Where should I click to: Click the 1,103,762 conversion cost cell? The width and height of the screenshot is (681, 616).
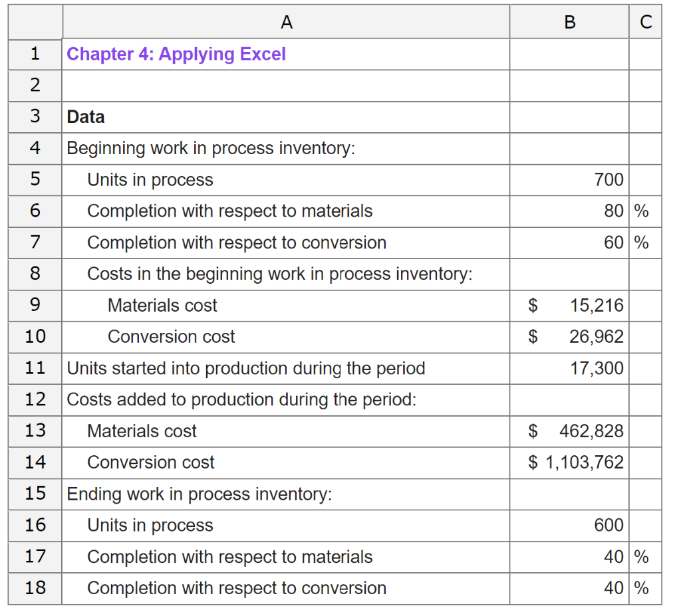(569, 462)
